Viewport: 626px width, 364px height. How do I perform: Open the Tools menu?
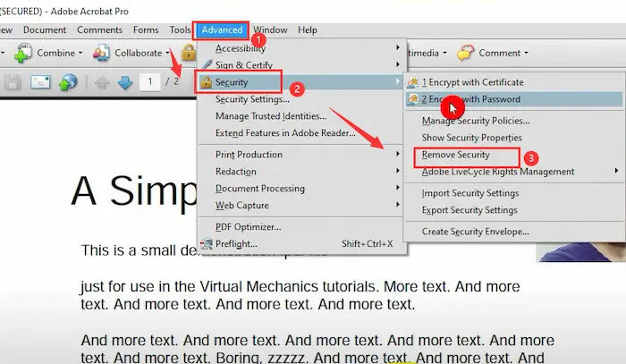(180, 30)
